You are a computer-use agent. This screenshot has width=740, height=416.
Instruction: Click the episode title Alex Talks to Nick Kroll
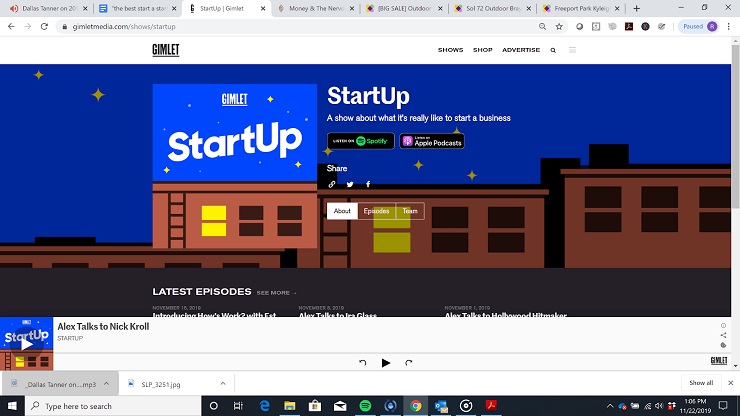click(103, 326)
